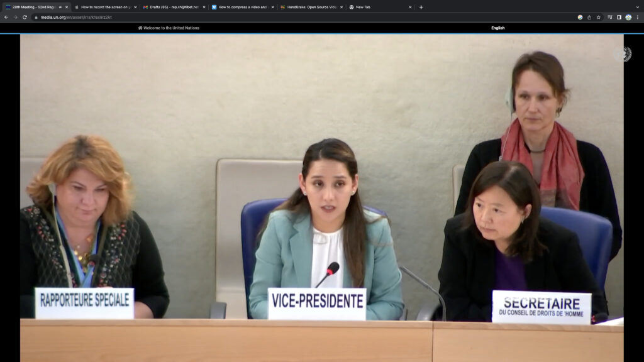Open a new tab with plus button

pyautogui.click(x=421, y=7)
